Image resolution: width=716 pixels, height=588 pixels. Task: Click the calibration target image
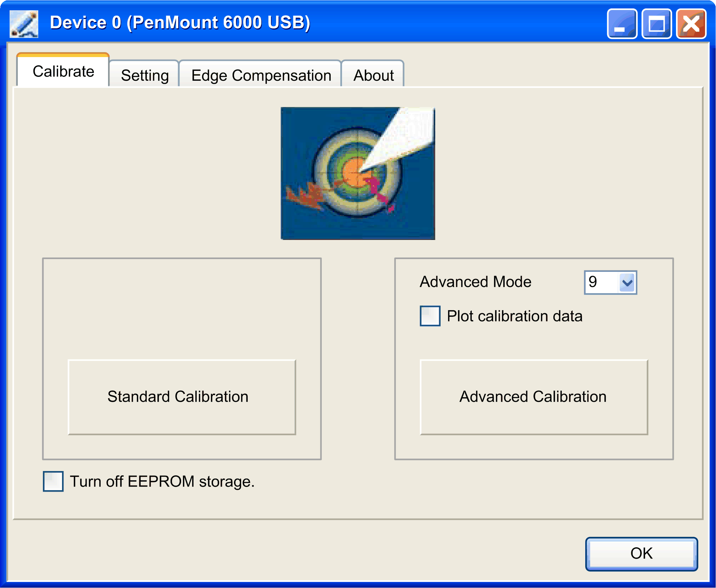[358, 173]
